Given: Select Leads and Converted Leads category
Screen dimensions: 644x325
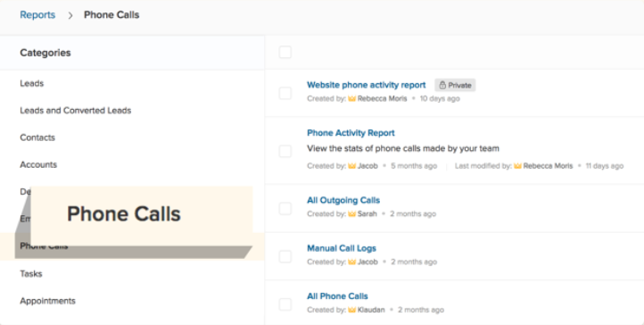Looking at the screenshot, I should pos(76,111).
